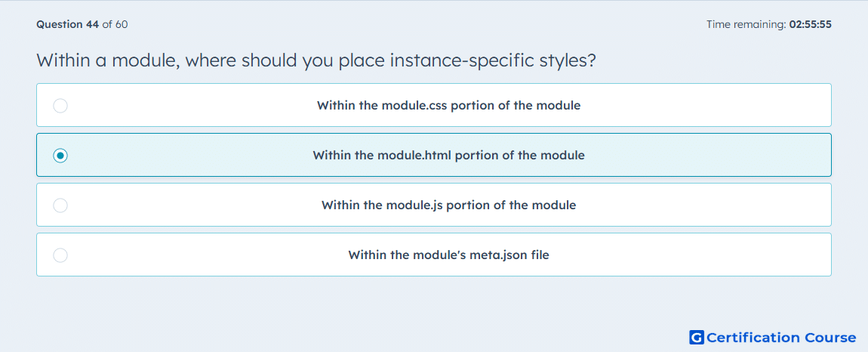The width and height of the screenshot is (868, 352).
Task: Select the module.css radio button
Action: tap(60, 105)
